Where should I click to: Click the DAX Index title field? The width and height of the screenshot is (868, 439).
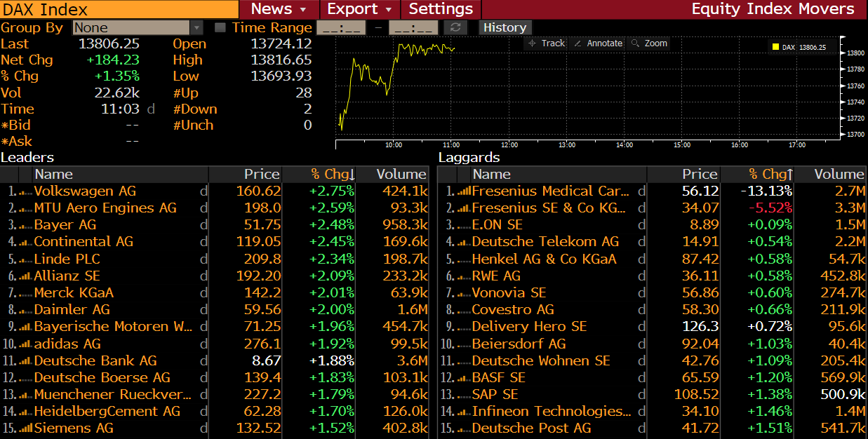(x=119, y=9)
